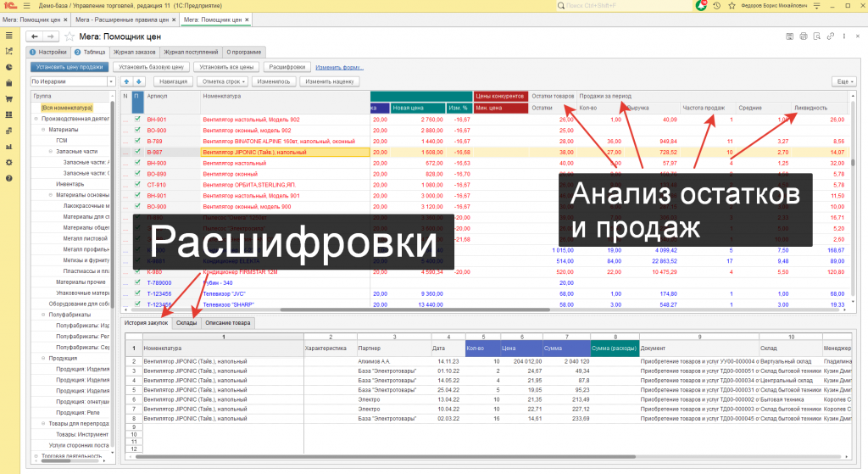The height and width of the screenshot is (474, 868).
Task: Collapse the Продукция tree node
Action: coord(44,359)
